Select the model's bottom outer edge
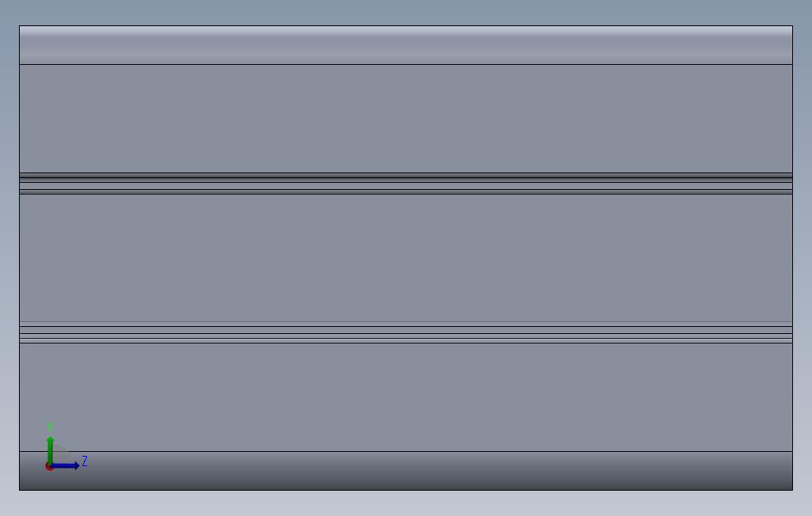Viewport: 812px width, 516px height. coord(406,490)
